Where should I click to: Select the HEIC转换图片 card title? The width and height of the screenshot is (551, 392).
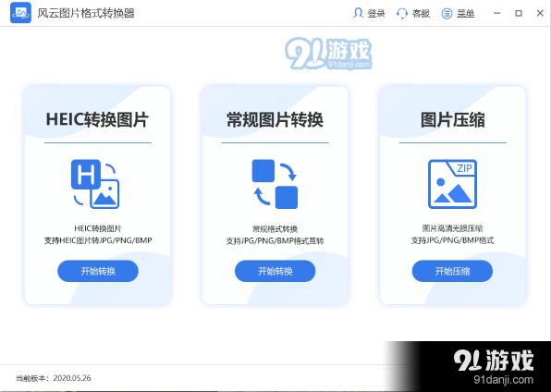pyautogui.click(x=97, y=119)
